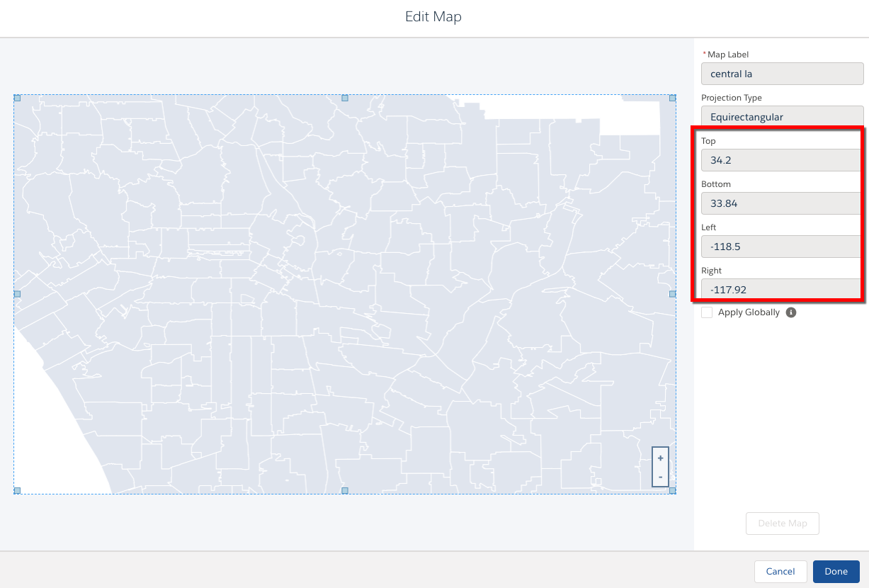Click the middle-right map resize handle
The height and width of the screenshot is (588, 869).
pyautogui.click(x=673, y=293)
